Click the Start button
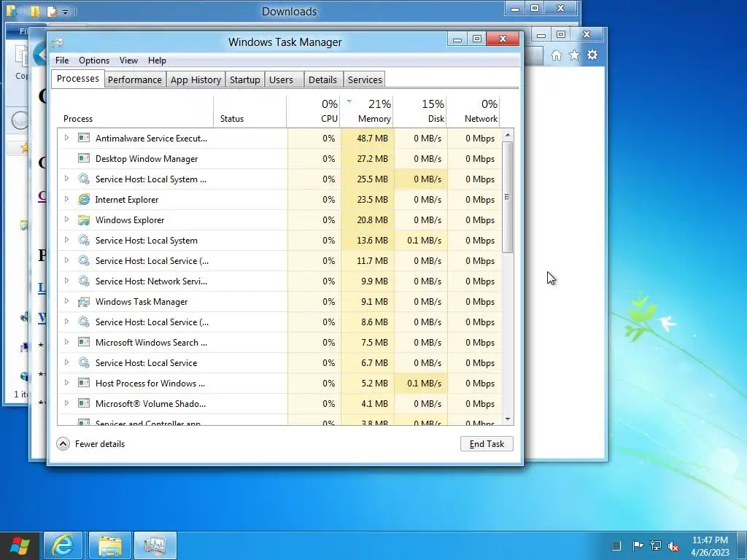The image size is (747, 560). pyautogui.click(x=20, y=545)
